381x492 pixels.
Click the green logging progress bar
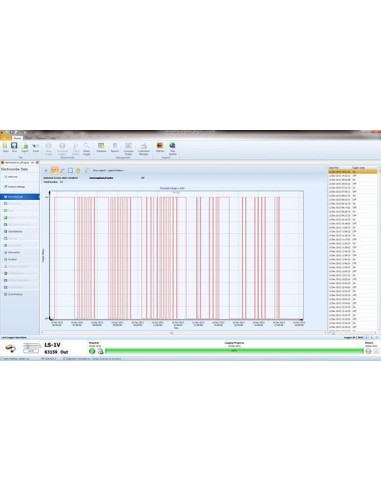coord(234,351)
